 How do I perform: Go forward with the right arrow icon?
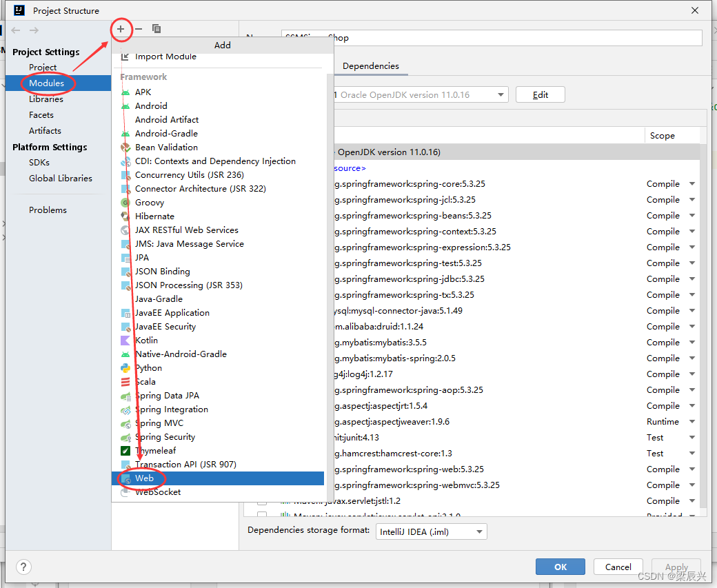tap(34, 30)
